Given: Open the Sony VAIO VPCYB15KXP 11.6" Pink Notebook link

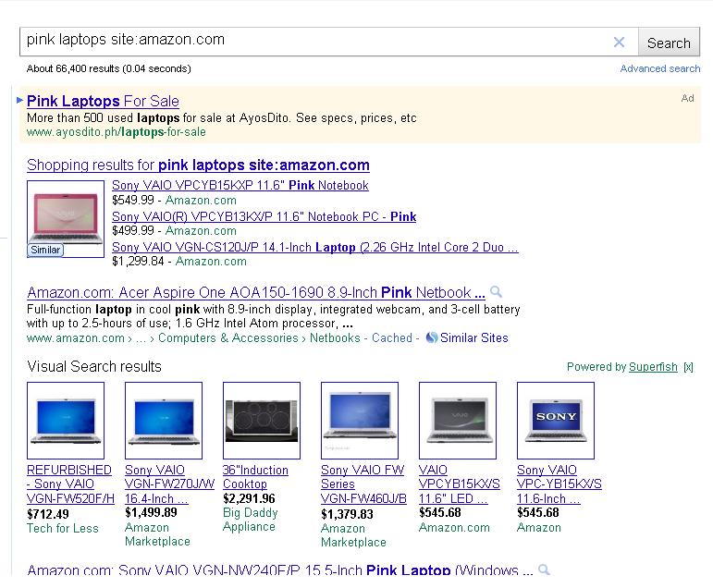Looking at the screenshot, I should coord(240,186).
